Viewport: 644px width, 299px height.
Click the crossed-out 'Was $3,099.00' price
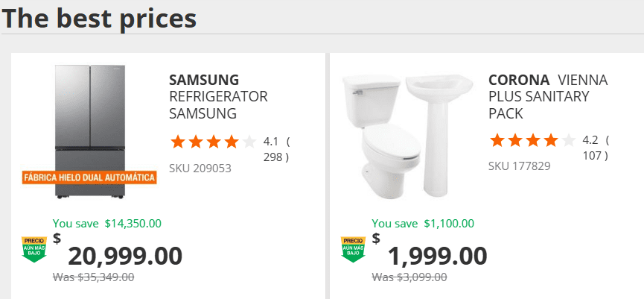pos(409,277)
